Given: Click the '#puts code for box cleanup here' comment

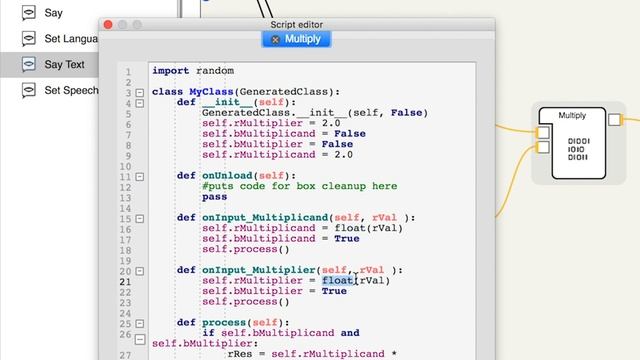Looking at the screenshot, I should click(x=300, y=186).
